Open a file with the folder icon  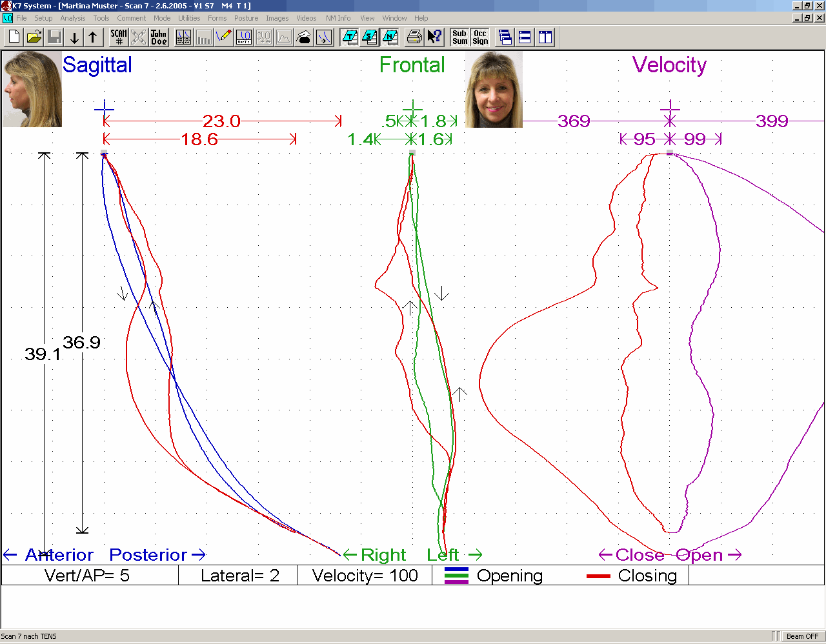coord(34,37)
